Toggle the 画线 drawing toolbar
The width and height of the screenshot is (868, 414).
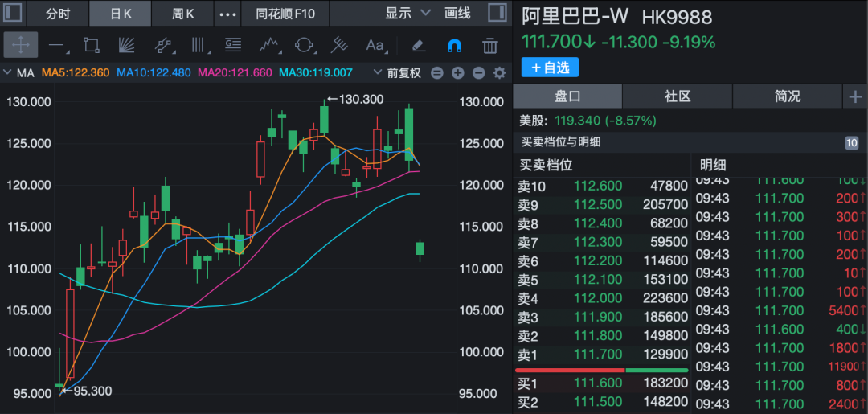click(x=458, y=14)
